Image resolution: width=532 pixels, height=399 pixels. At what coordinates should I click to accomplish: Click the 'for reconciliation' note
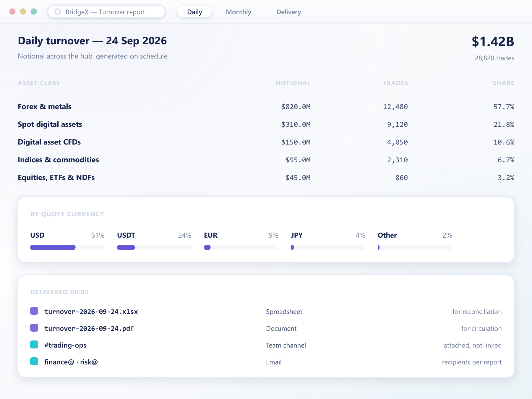(477, 312)
